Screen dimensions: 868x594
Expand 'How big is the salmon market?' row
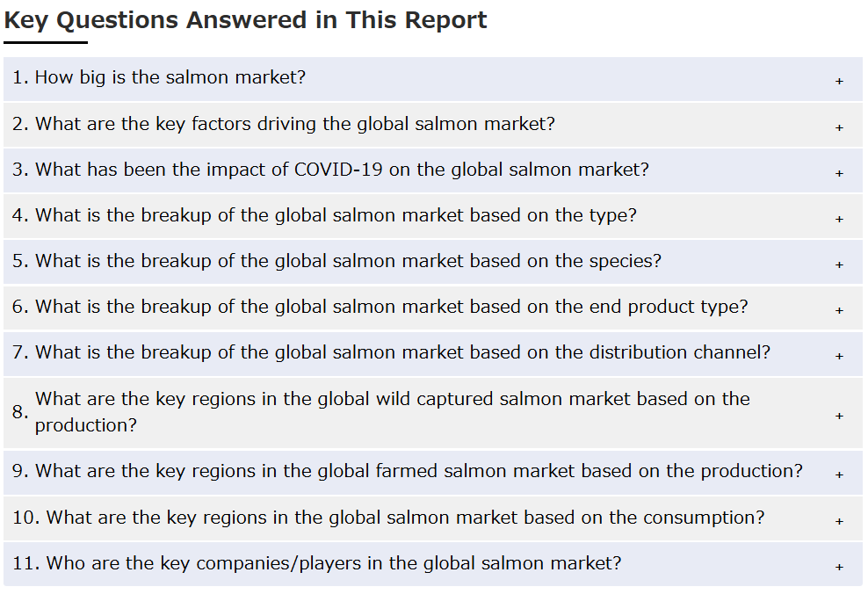(x=433, y=78)
